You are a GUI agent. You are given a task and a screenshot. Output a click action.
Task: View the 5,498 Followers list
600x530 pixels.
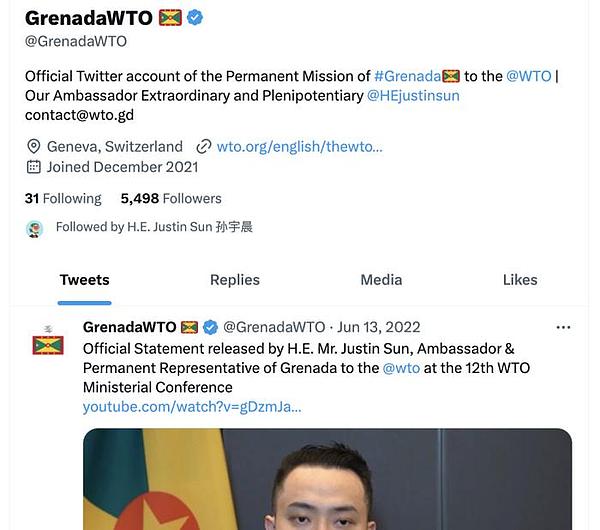click(x=171, y=199)
